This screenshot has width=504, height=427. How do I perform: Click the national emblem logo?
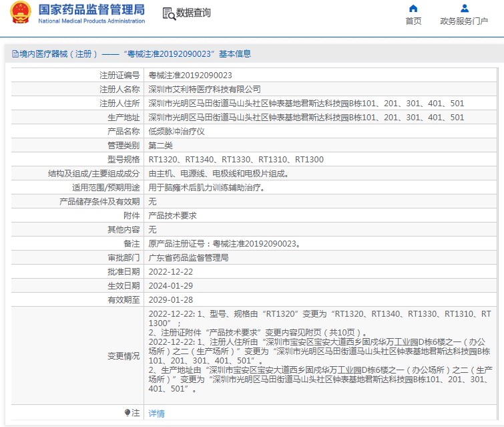pos(21,13)
